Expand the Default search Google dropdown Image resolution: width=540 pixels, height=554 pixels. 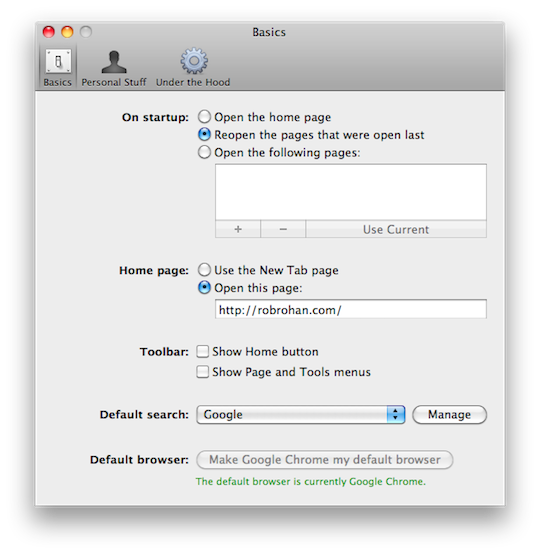coord(301,414)
